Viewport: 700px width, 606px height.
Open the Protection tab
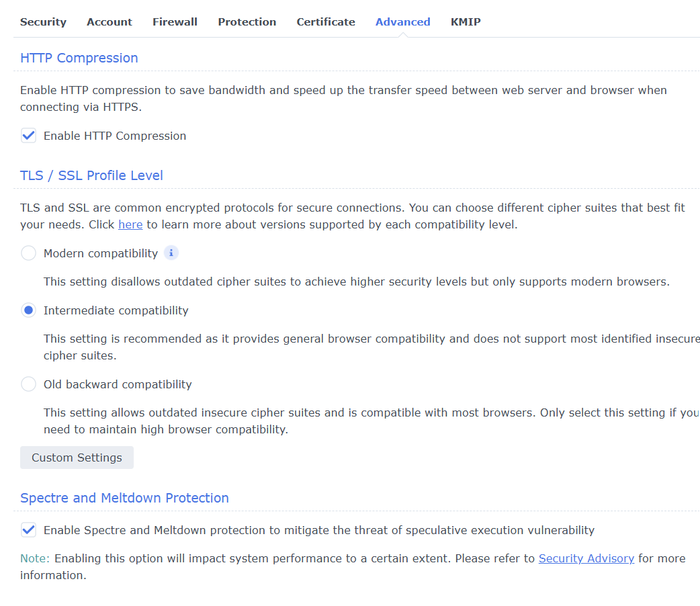[x=247, y=22]
